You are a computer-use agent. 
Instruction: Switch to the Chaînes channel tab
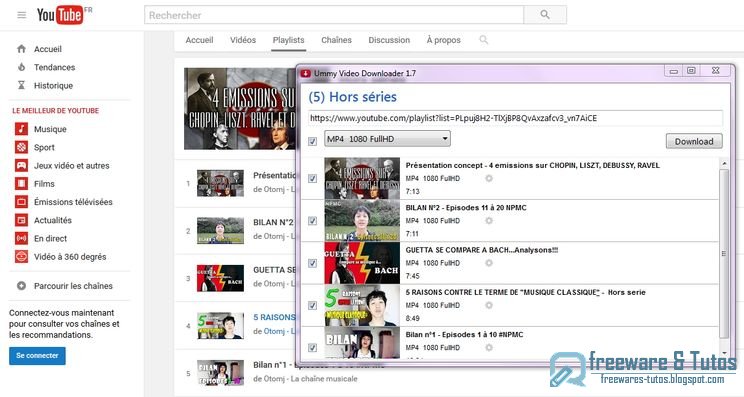click(336, 40)
